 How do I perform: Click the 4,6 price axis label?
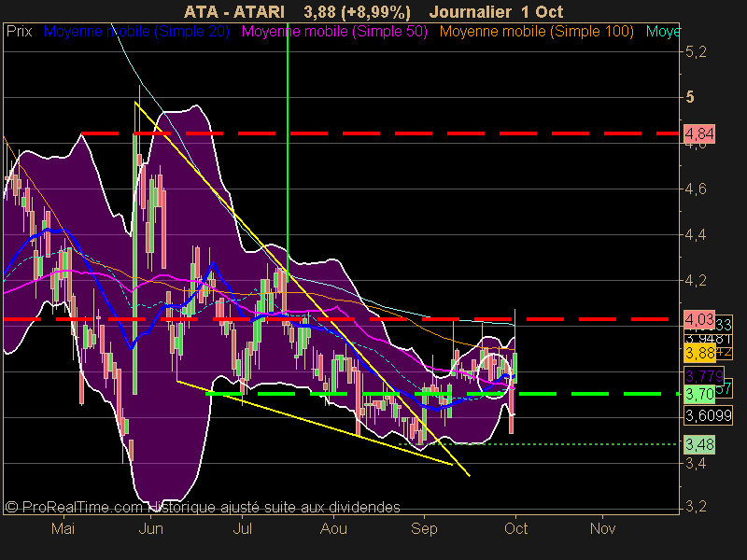coord(696,189)
